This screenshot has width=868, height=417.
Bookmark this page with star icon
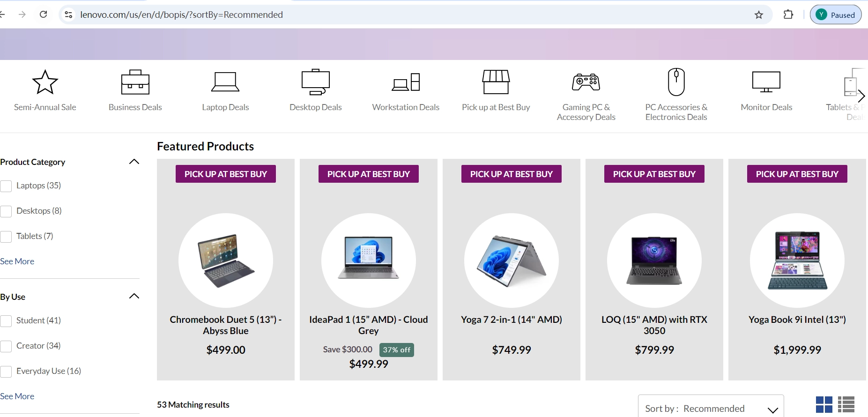pyautogui.click(x=759, y=15)
